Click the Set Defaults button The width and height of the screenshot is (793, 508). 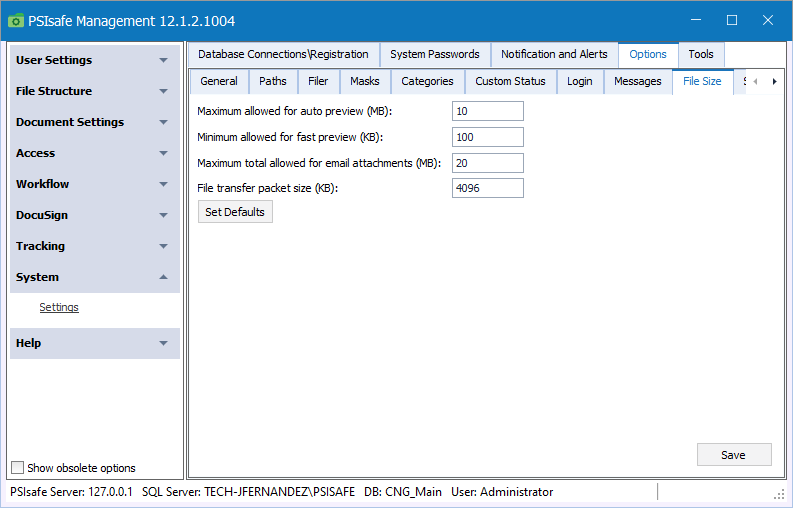(235, 212)
